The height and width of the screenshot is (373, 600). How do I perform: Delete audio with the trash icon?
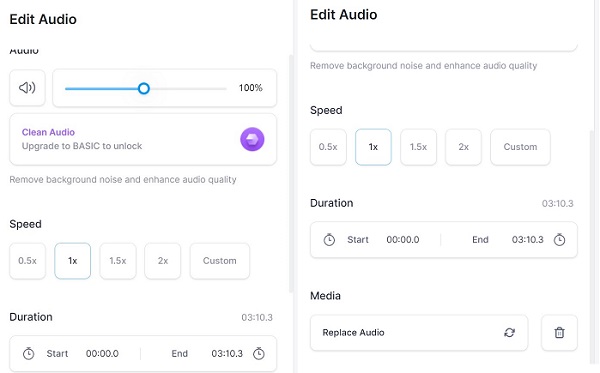pyautogui.click(x=559, y=333)
